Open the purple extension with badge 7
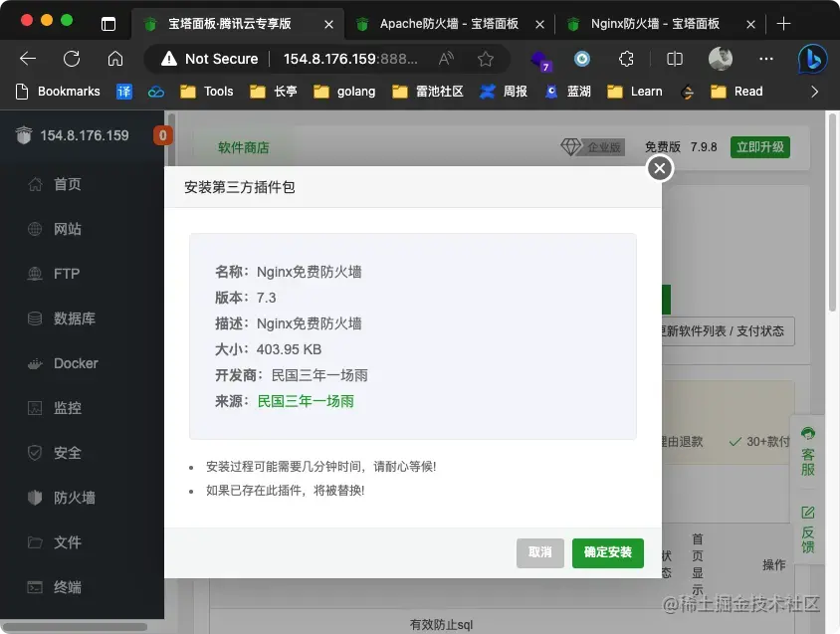The height and width of the screenshot is (634, 840). click(539, 60)
